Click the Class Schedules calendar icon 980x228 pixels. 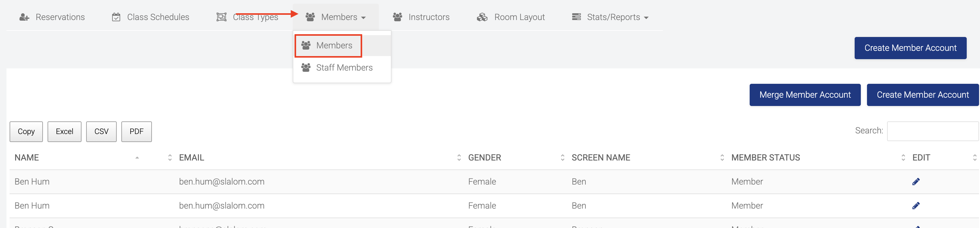tap(116, 17)
